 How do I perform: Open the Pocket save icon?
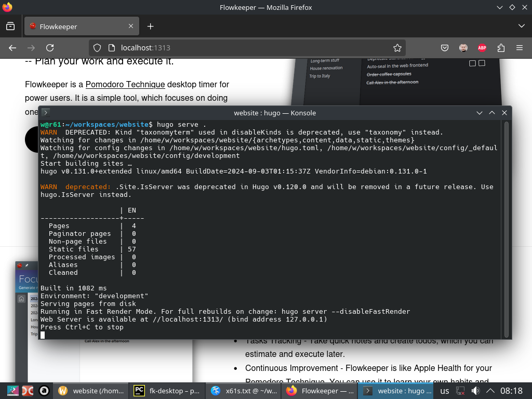445,48
